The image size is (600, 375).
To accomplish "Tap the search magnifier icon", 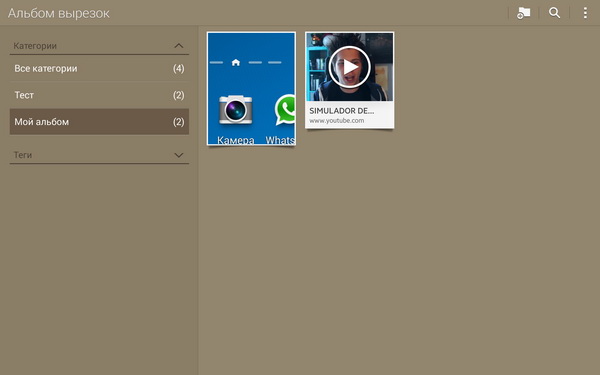I will (x=554, y=13).
